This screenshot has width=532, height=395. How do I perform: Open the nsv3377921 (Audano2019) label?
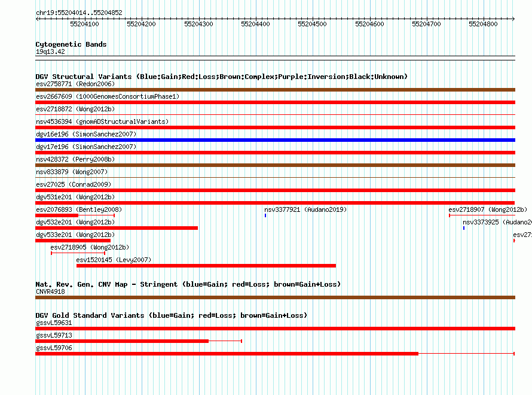pyautogui.click(x=305, y=209)
